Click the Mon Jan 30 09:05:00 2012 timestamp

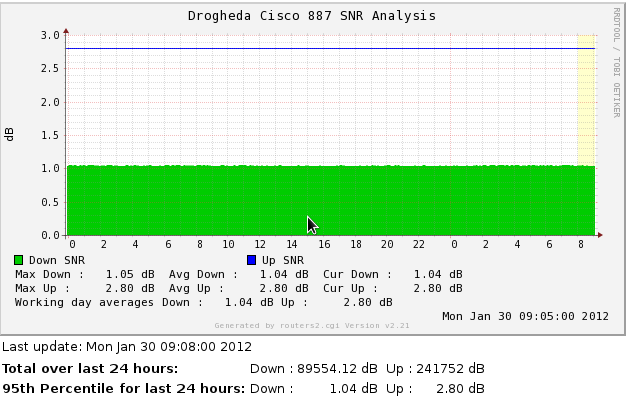525,316
